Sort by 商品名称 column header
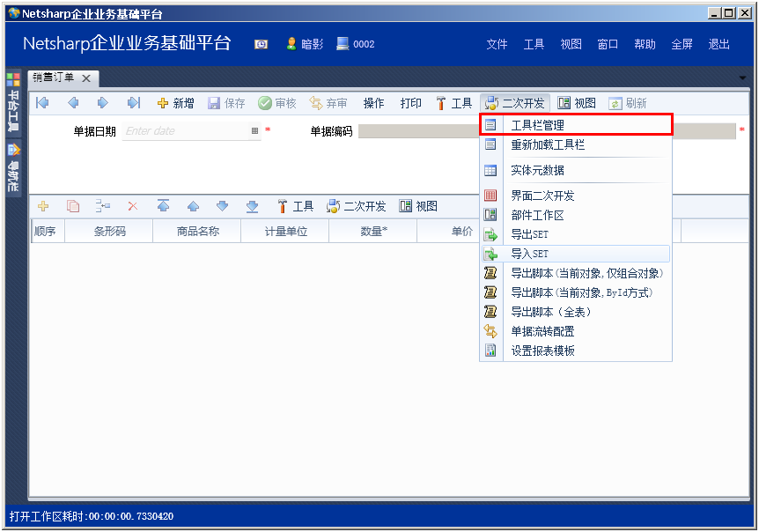The width and height of the screenshot is (759, 532). coord(197,231)
